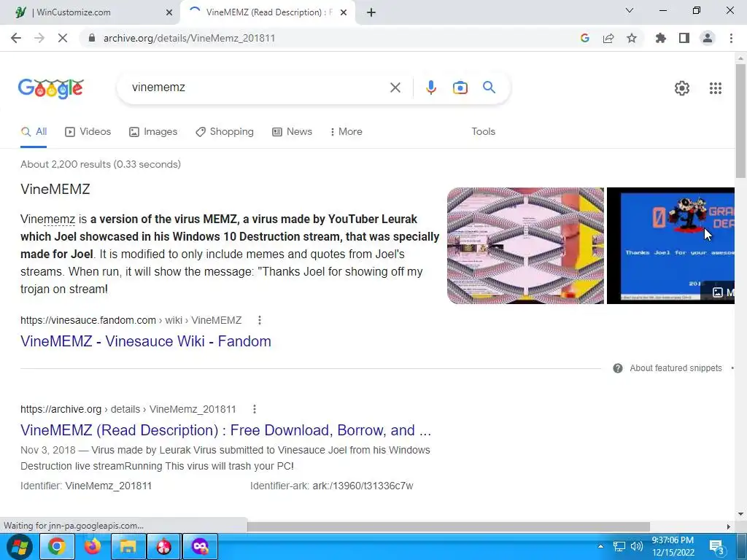Switch to Shopping results
The height and width of the screenshot is (560, 747).
point(225,132)
